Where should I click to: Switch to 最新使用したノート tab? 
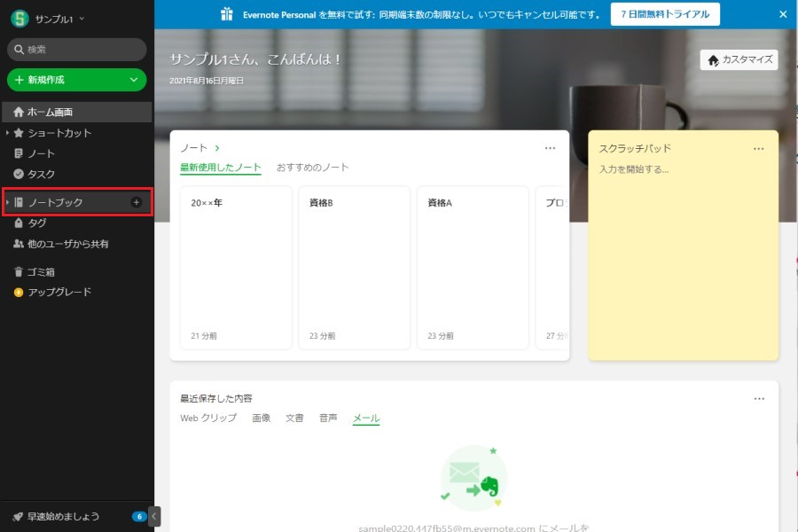[x=221, y=168]
